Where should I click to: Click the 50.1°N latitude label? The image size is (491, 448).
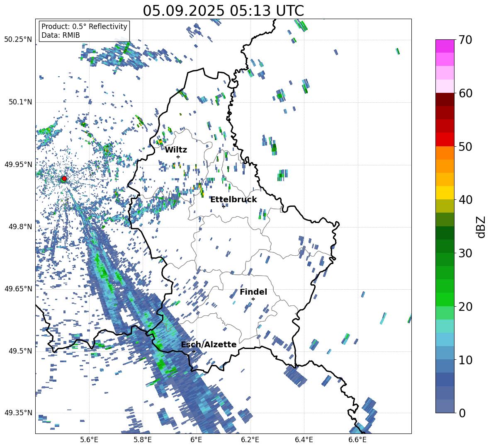click(20, 102)
